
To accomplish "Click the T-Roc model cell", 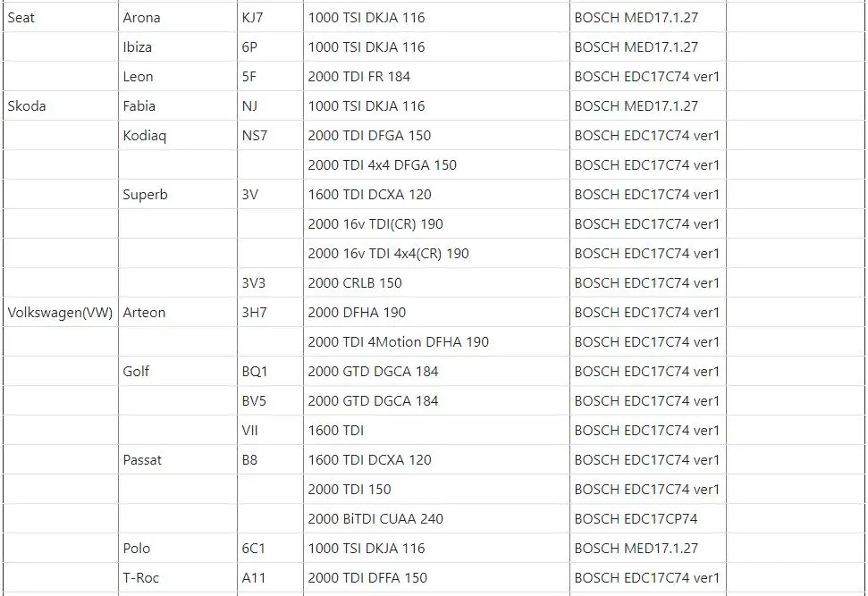I will click(x=178, y=578).
